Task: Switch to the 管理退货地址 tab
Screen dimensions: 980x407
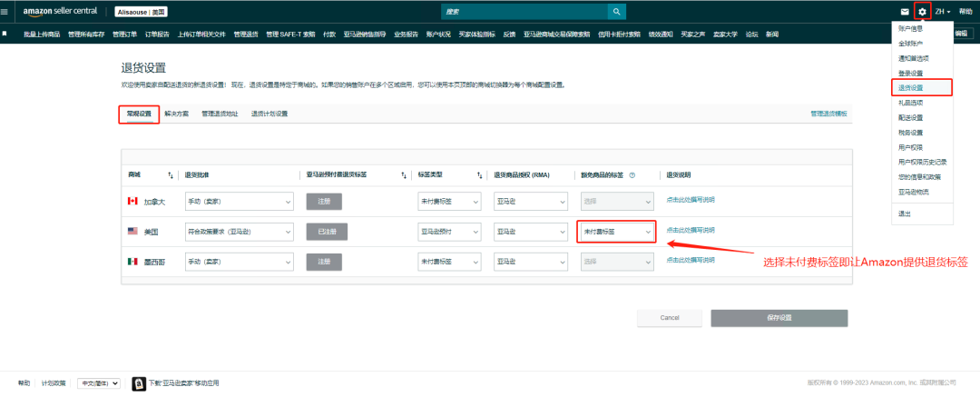Action: [x=220, y=114]
